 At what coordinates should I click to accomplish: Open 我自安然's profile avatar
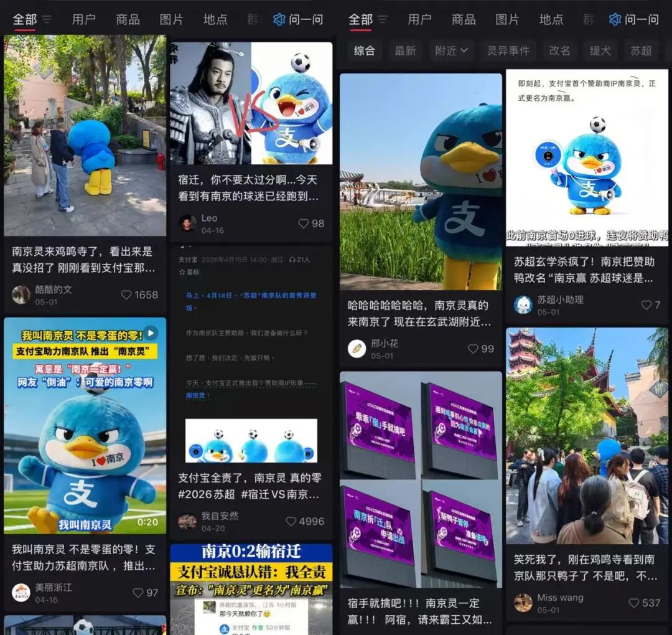point(187,521)
